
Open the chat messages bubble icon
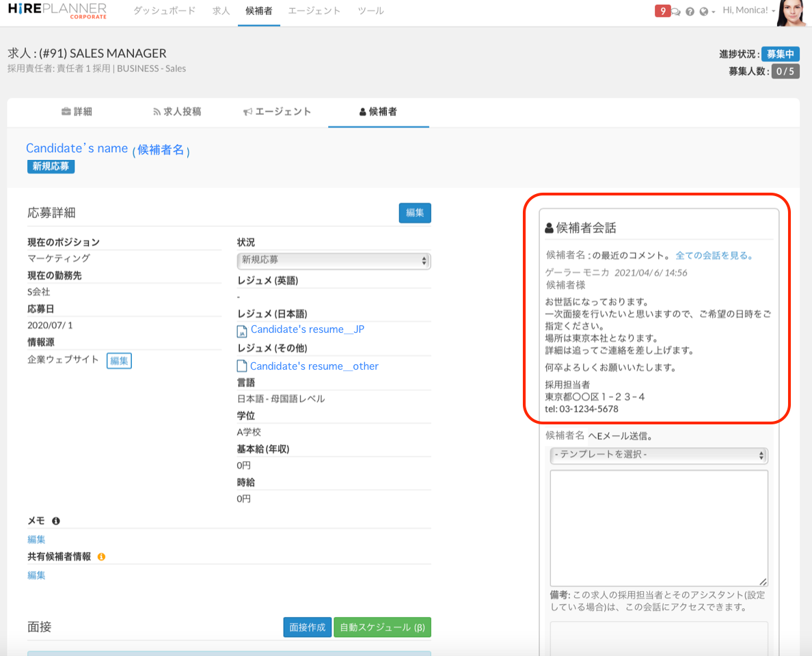click(676, 12)
